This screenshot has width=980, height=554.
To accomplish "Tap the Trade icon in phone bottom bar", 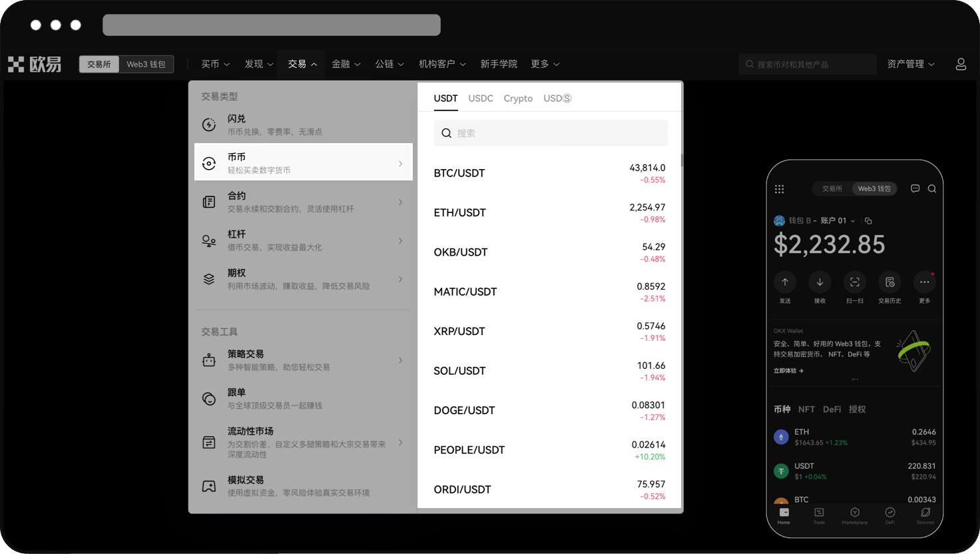I will (819, 513).
